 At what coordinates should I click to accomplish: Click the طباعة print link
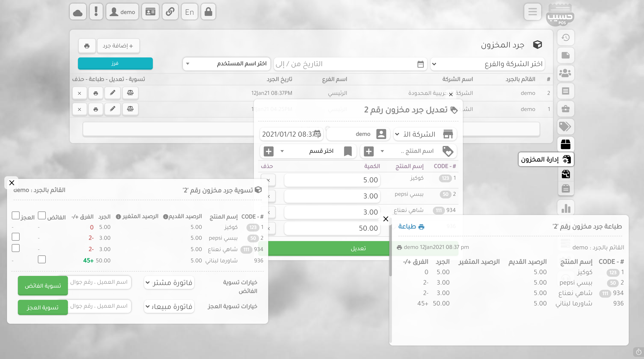tap(411, 226)
